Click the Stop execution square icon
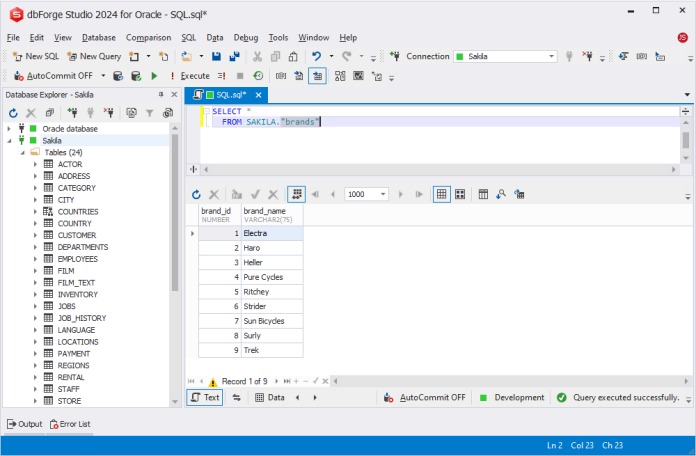Viewport: 696px width, 456px height. [240, 76]
